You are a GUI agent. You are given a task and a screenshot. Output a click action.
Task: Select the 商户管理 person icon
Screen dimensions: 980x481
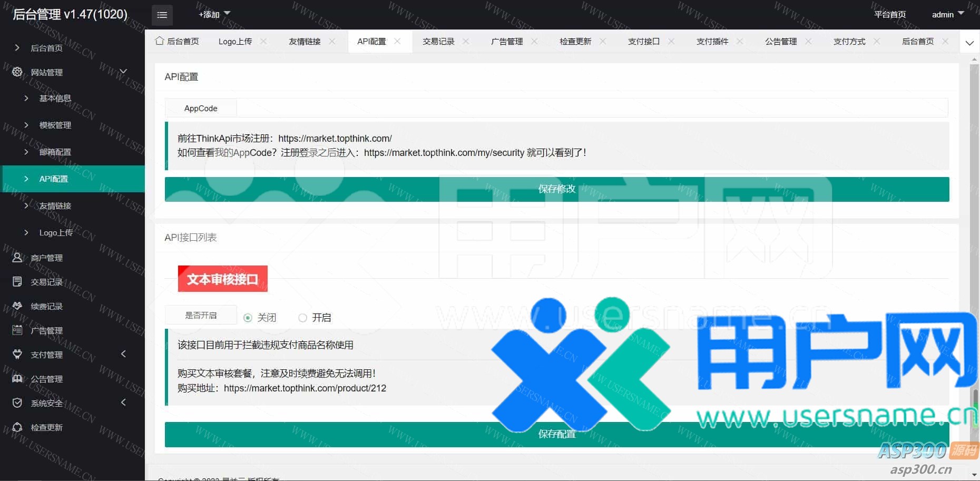coord(16,258)
